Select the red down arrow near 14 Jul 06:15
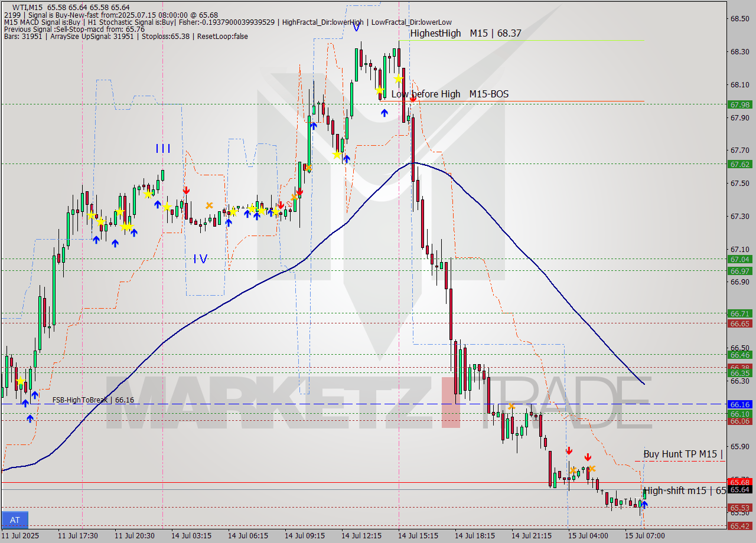Image resolution: width=756 pixels, height=543 pixels. tap(279, 205)
